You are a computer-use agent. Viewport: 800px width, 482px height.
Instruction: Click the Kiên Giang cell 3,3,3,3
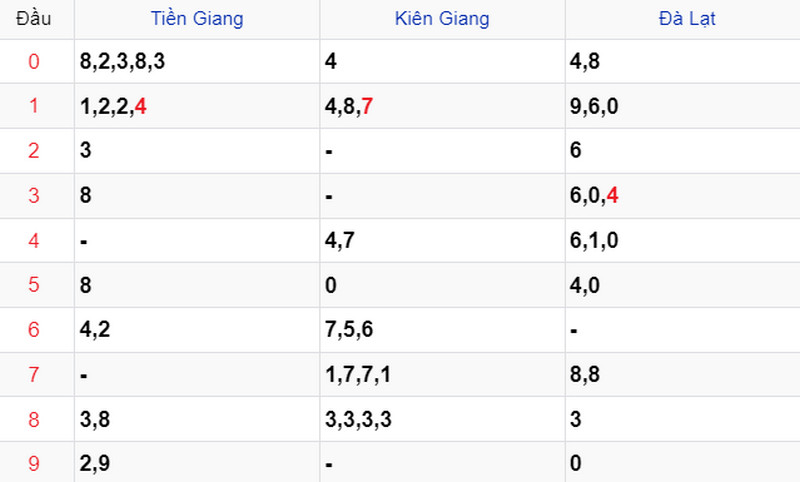pyautogui.click(x=442, y=419)
